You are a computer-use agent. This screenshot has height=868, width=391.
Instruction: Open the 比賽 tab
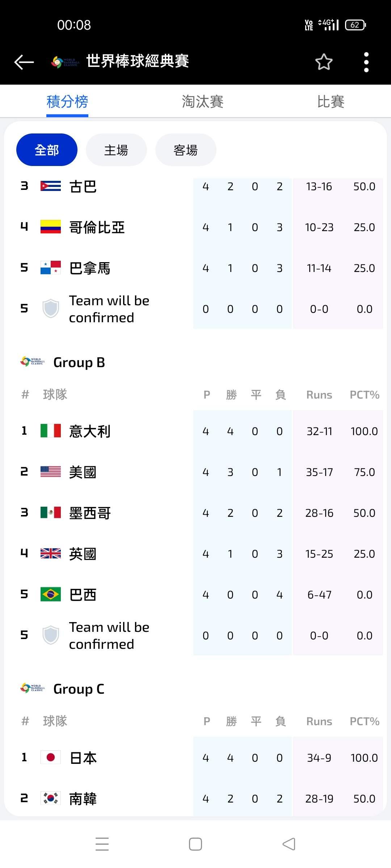point(331,102)
